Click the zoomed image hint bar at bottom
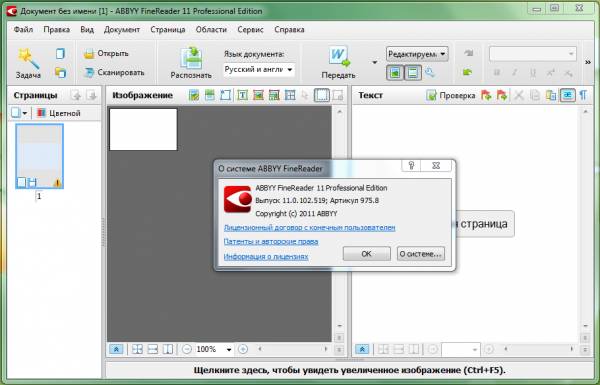Screen dimensions: 600x385 tap(349, 370)
